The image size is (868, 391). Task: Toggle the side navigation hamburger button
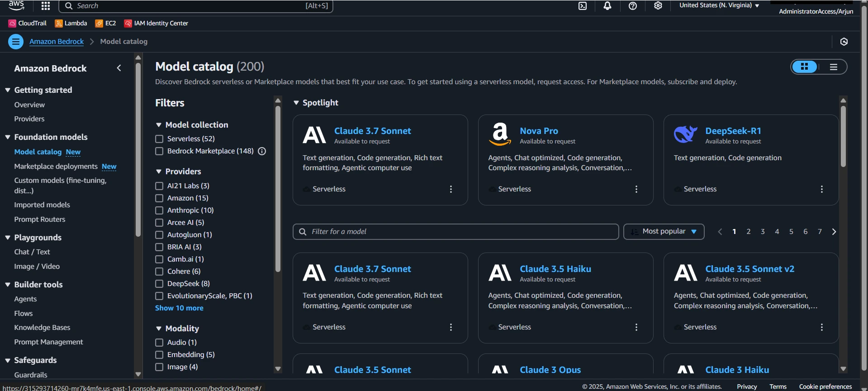tap(16, 42)
